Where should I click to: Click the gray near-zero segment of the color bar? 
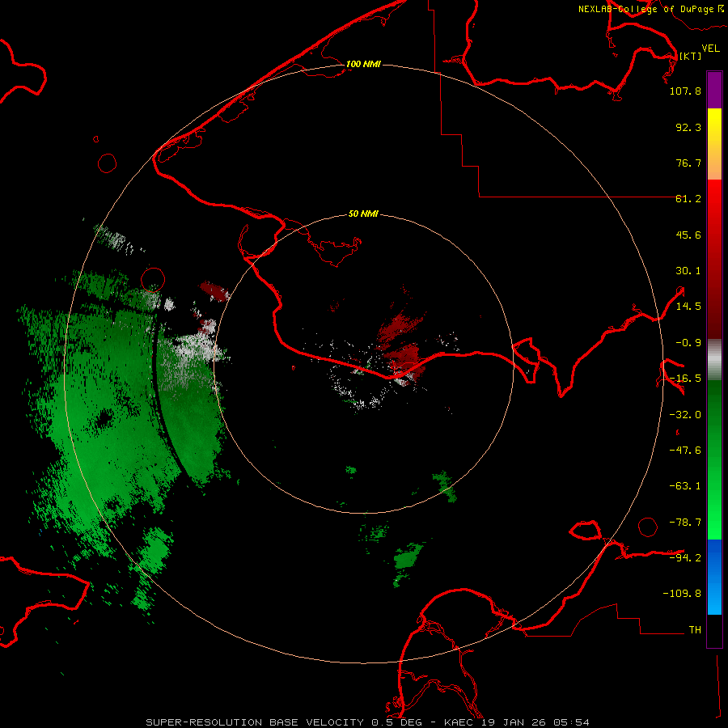pyautogui.click(x=714, y=360)
